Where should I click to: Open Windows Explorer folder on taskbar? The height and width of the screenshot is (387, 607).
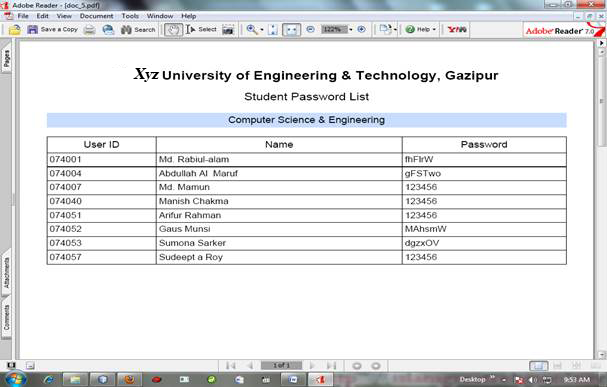(x=75, y=380)
